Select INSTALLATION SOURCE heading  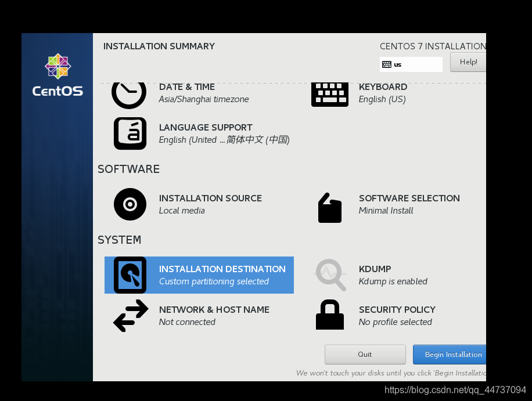[210, 198]
